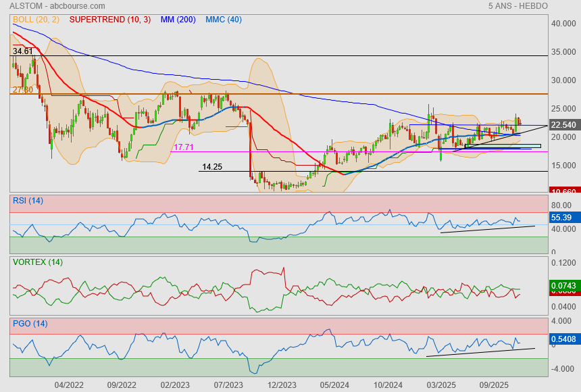Click the 04/2022 date on time axis

click(69, 385)
